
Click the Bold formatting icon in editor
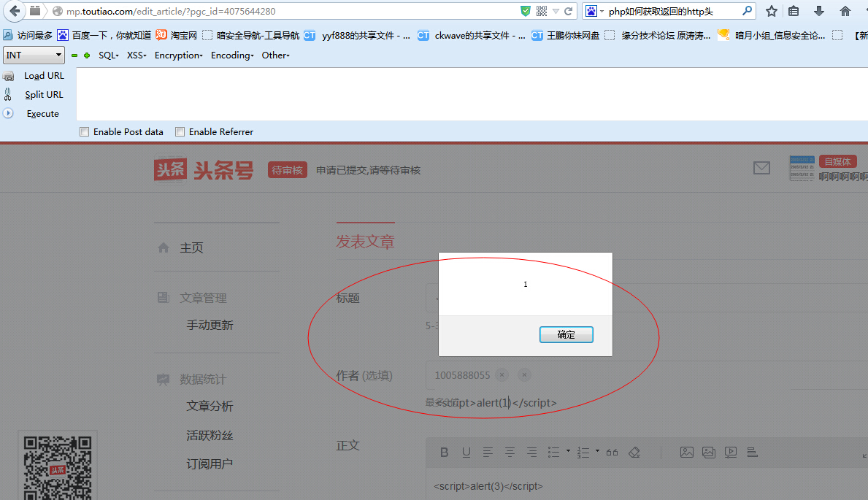click(x=444, y=453)
